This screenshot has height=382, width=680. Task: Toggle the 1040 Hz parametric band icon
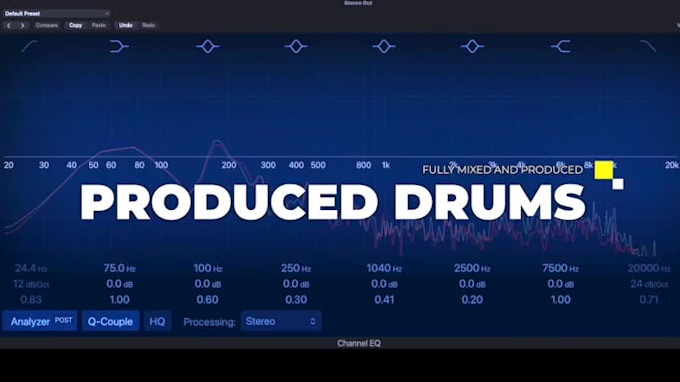(x=384, y=46)
